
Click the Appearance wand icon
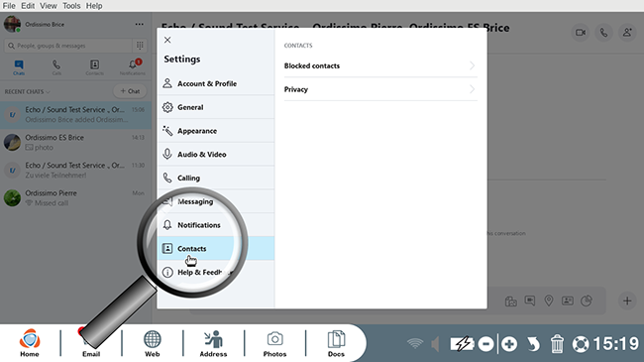point(167,131)
